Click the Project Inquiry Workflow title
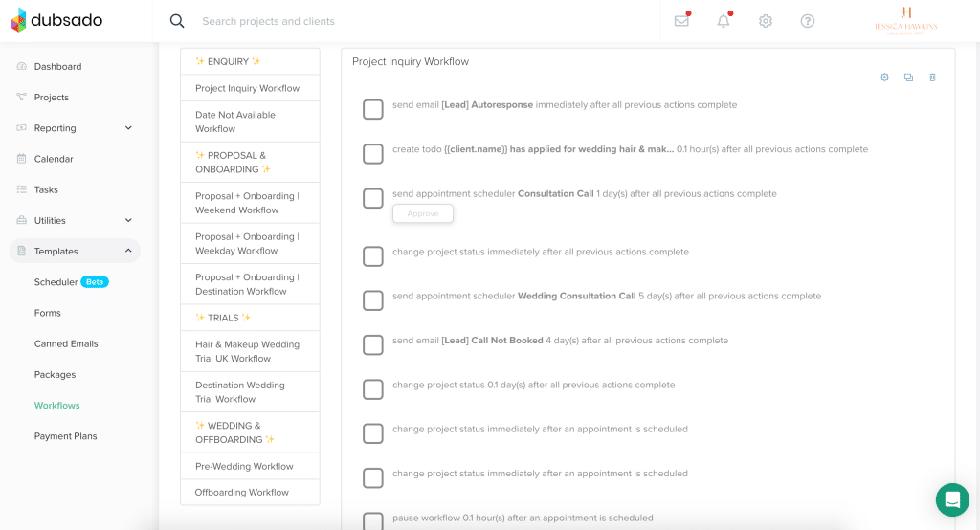980x530 pixels. pos(411,61)
